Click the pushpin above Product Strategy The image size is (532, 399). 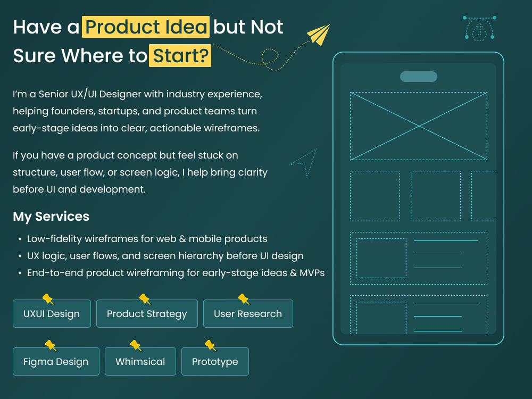click(x=145, y=299)
